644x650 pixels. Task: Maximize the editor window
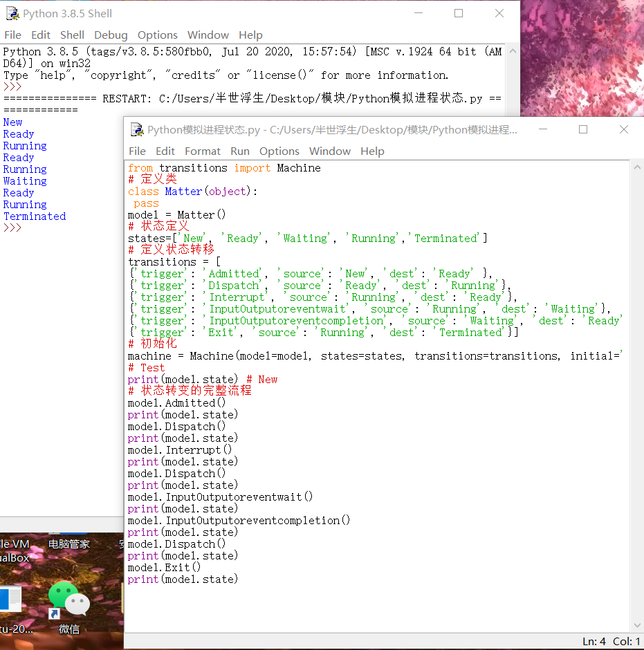click(583, 129)
